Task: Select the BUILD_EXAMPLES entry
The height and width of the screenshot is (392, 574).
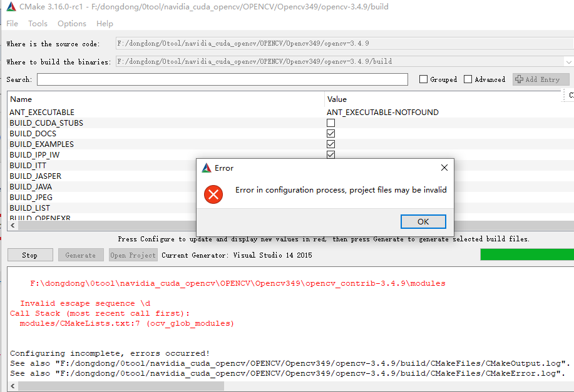Action: click(x=42, y=144)
